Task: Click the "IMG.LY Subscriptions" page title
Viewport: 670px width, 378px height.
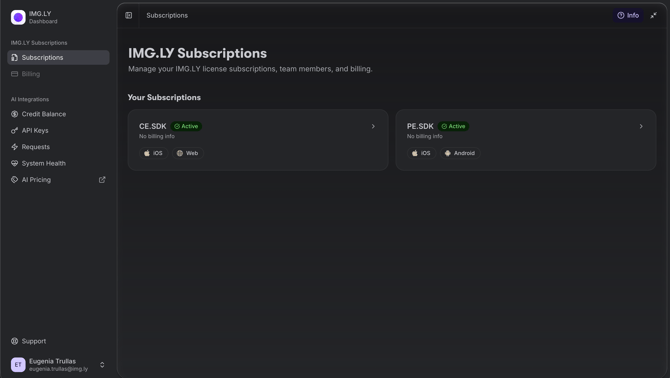Action: pyautogui.click(x=197, y=53)
